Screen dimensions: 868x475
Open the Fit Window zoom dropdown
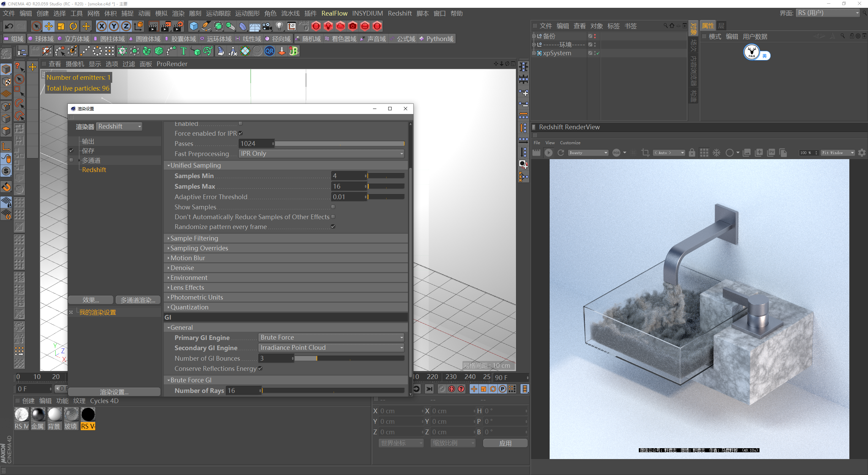point(838,153)
